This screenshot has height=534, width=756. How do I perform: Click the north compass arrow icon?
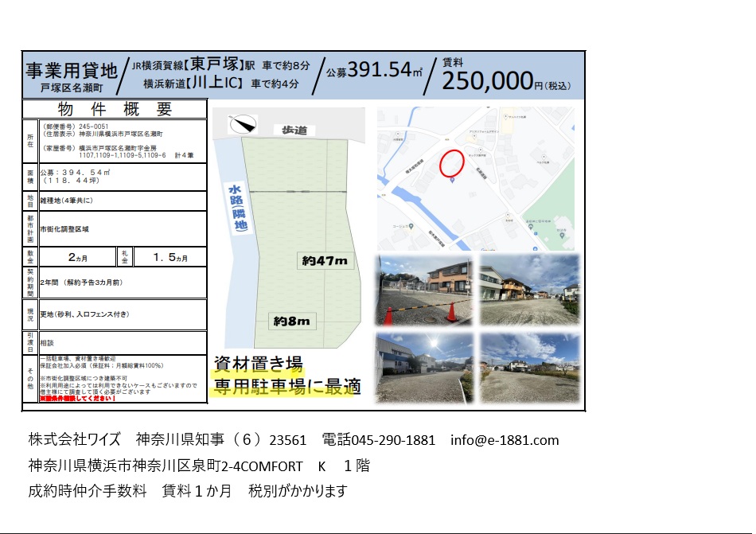click(244, 124)
